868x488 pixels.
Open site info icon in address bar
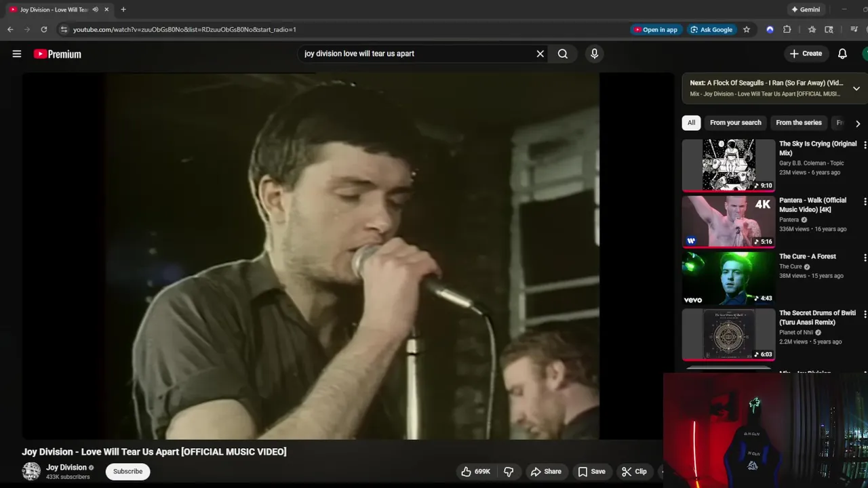tap(64, 29)
